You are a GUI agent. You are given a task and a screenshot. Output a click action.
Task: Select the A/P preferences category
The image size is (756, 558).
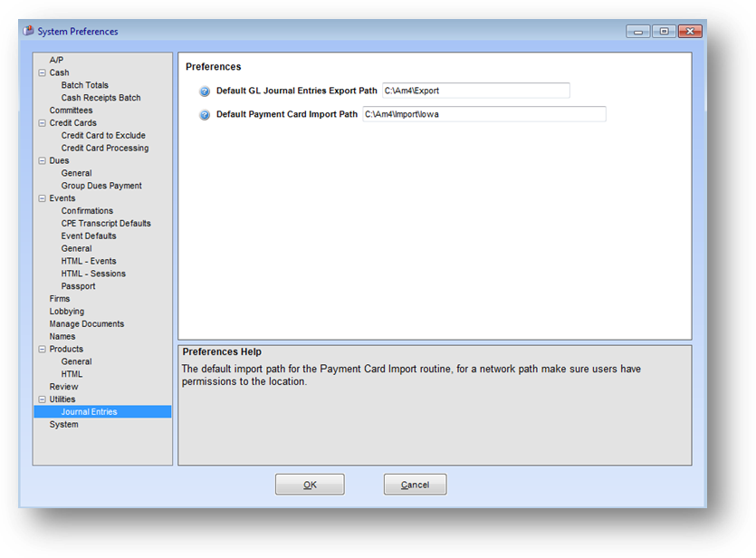coord(56,60)
